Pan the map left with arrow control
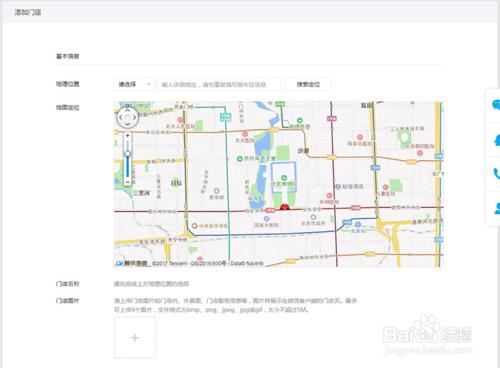Viewport: 500px width, 368px height. tap(121, 117)
